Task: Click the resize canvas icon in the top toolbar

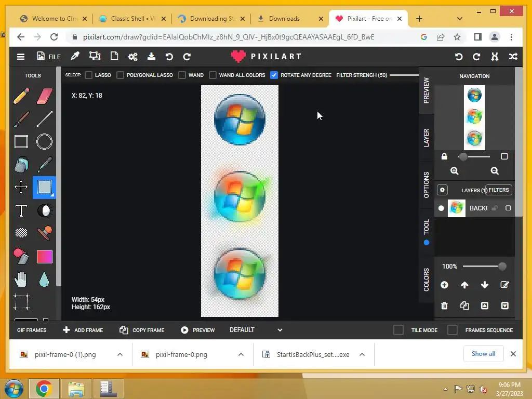Action: click(95, 56)
